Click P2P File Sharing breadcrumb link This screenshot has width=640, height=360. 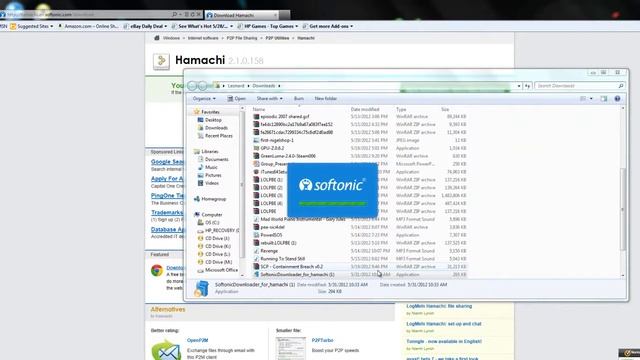(242, 38)
